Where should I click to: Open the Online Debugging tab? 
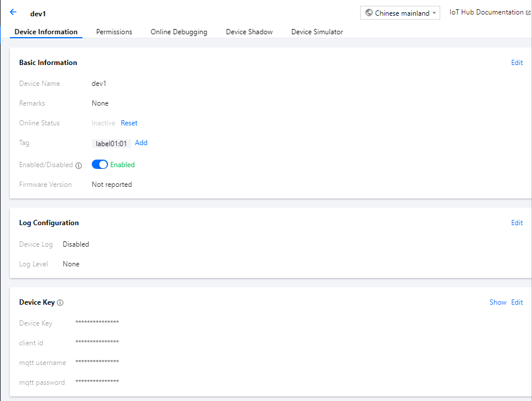coord(179,32)
